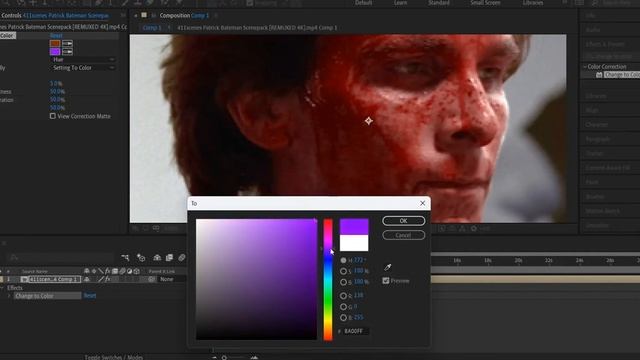Select the 41 scenes Patrick Bateman Comp 1 breadcrumb

pyautogui.click(x=257, y=28)
